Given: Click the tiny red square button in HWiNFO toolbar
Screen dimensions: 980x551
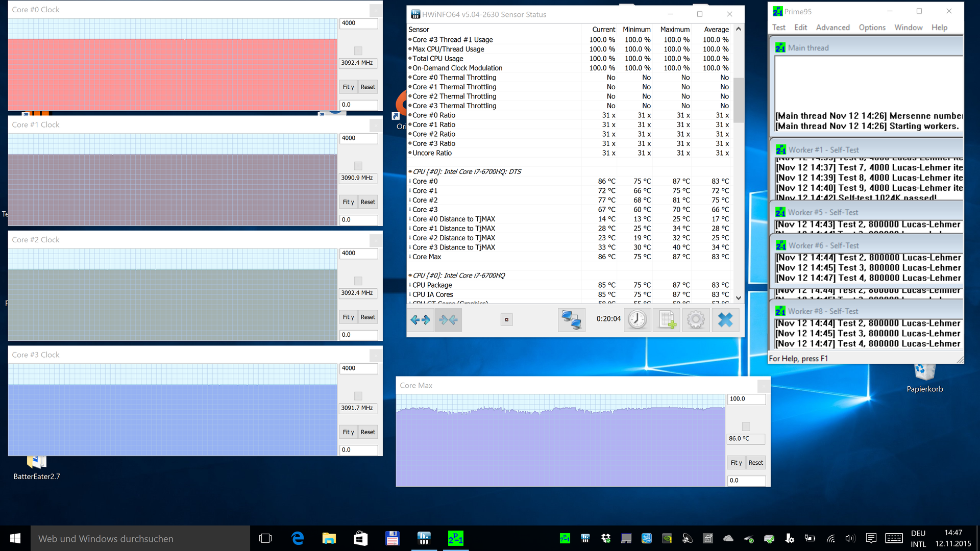Looking at the screenshot, I should (x=506, y=320).
